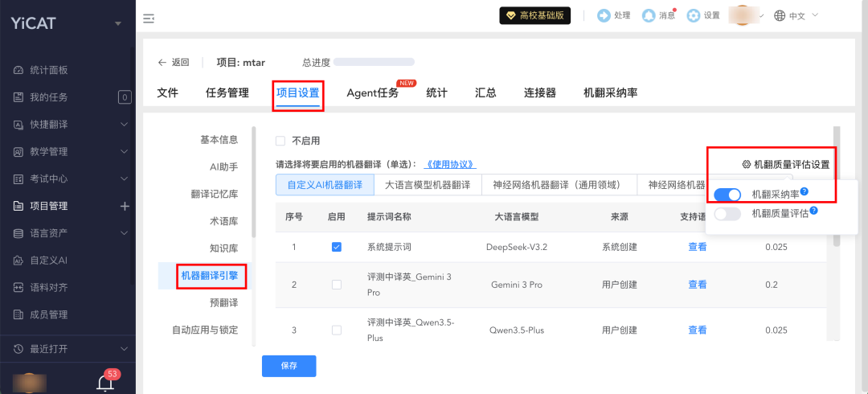Click the 0 task count badge
868x394 pixels.
tap(125, 97)
